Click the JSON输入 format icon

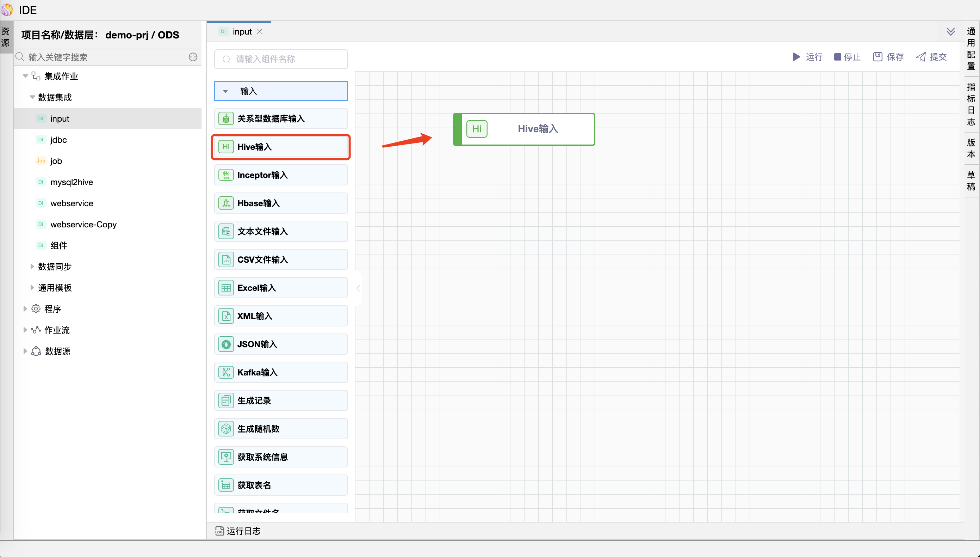pyautogui.click(x=225, y=344)
